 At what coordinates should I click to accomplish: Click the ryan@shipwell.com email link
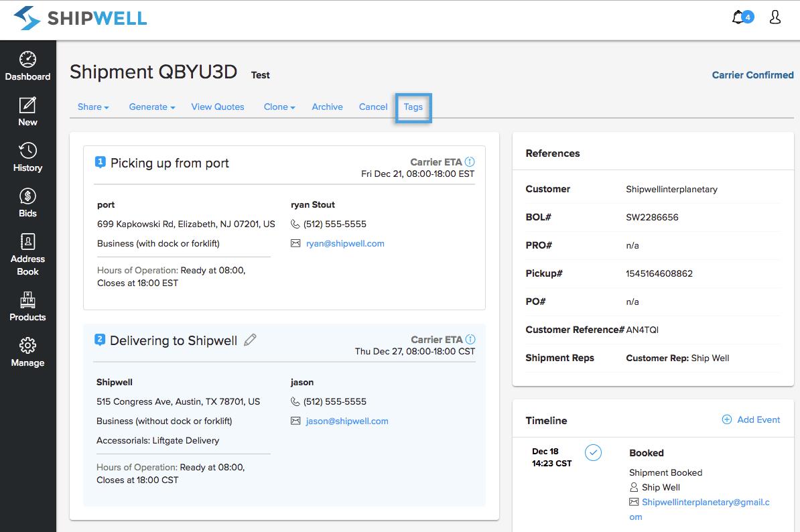point(345,243)
